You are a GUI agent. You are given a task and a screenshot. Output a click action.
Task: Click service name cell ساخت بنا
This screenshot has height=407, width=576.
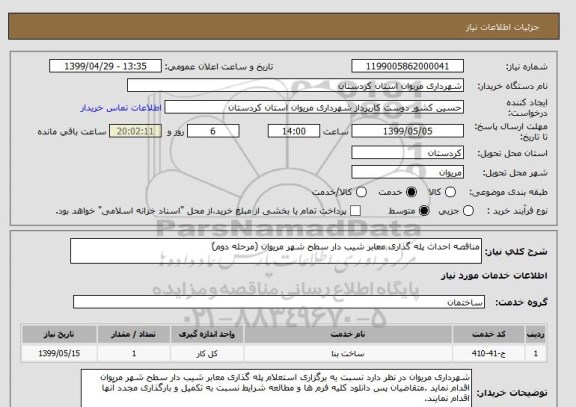coord(348,353)
